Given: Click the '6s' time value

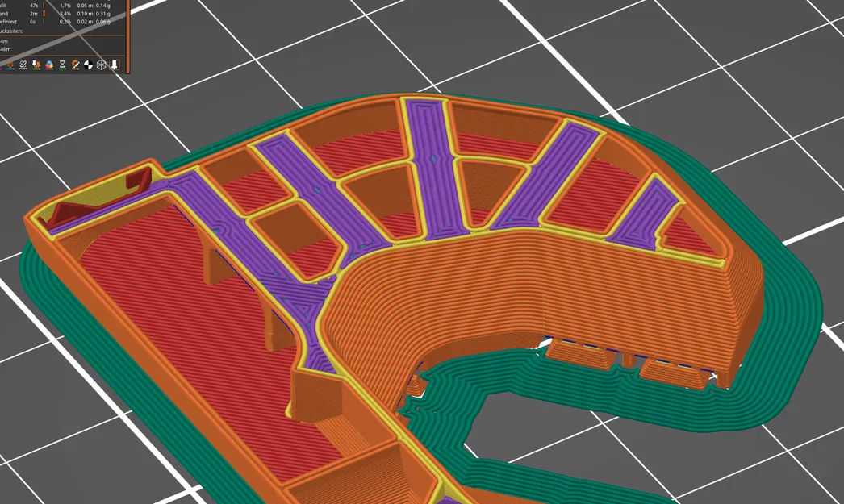Looking at the screenshot, I should [32, 22].
